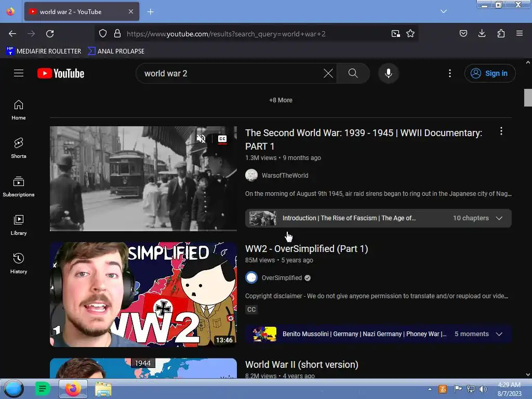Go to Home in the sidebar

click(x=19, y=110)
